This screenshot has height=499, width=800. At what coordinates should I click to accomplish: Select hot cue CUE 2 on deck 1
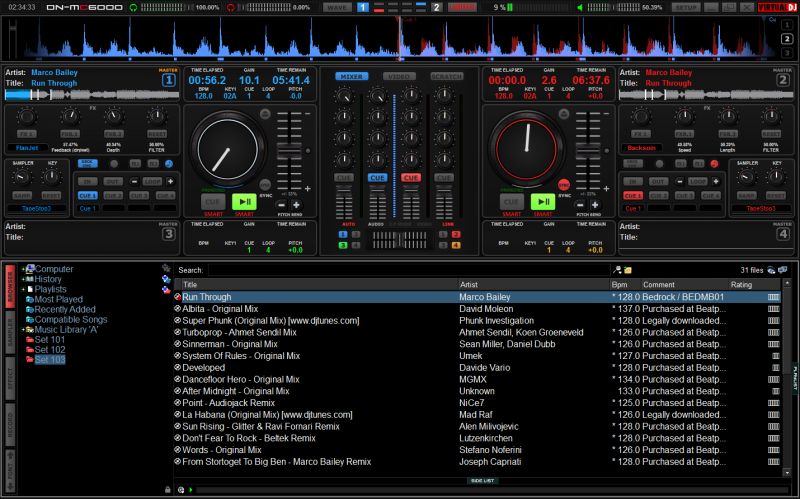[x=113, y=196]
